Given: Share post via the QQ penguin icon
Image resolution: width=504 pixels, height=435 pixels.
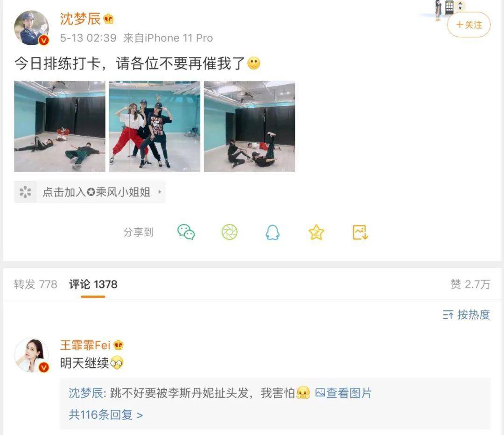Looking at the screenshot, I should tap(273, 232).
